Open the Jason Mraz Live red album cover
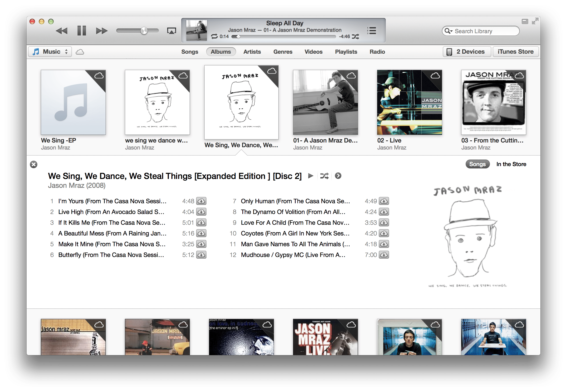 coord(325,337)
